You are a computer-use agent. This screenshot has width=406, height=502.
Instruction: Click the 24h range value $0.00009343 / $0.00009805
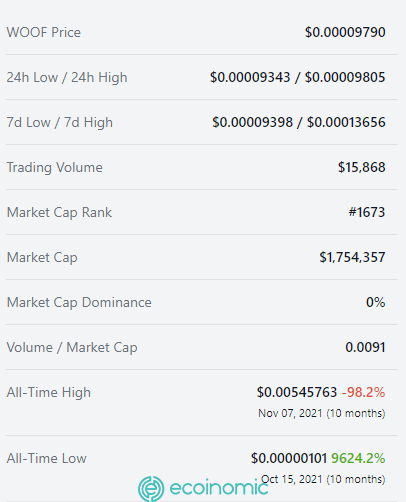pos(298,77)
